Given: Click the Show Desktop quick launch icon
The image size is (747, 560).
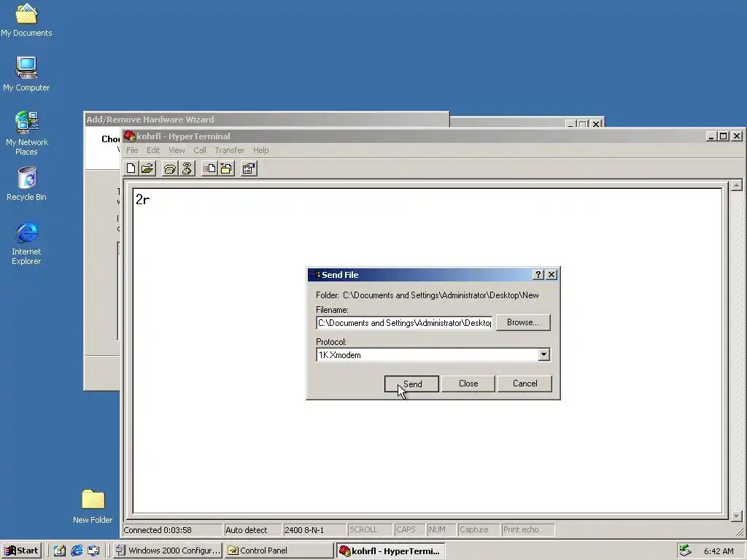Looking at the screenshot, I should [x=60, y=551].
